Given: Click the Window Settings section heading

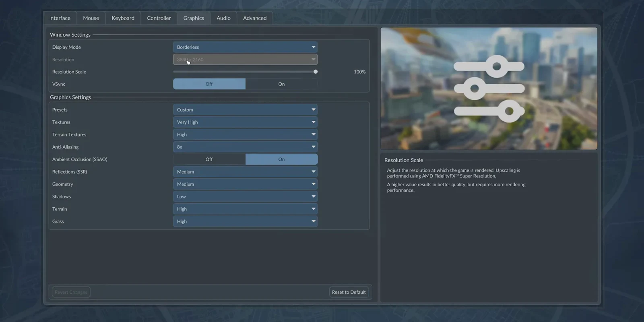Looking at the screenshot, I should [70, 35].
